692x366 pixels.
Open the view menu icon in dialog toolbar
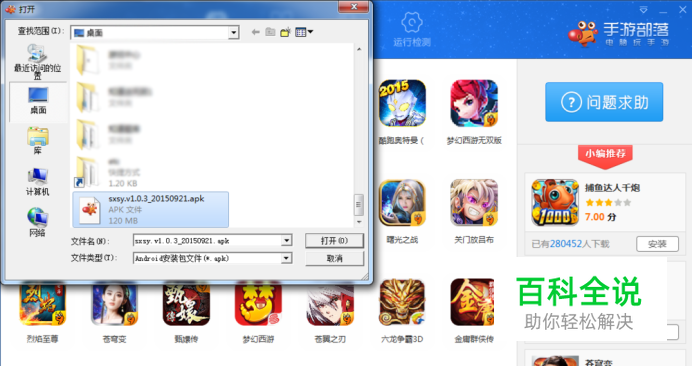coord(304,32)
